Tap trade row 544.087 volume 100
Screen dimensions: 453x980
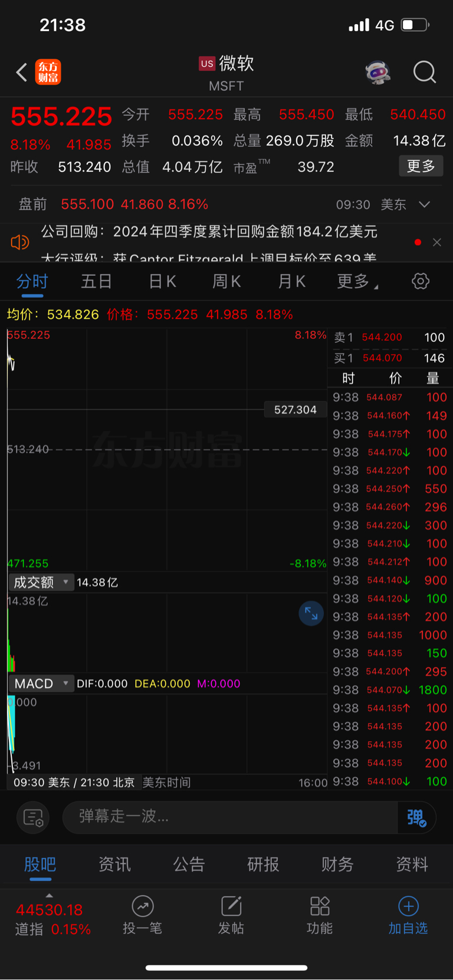390,398
